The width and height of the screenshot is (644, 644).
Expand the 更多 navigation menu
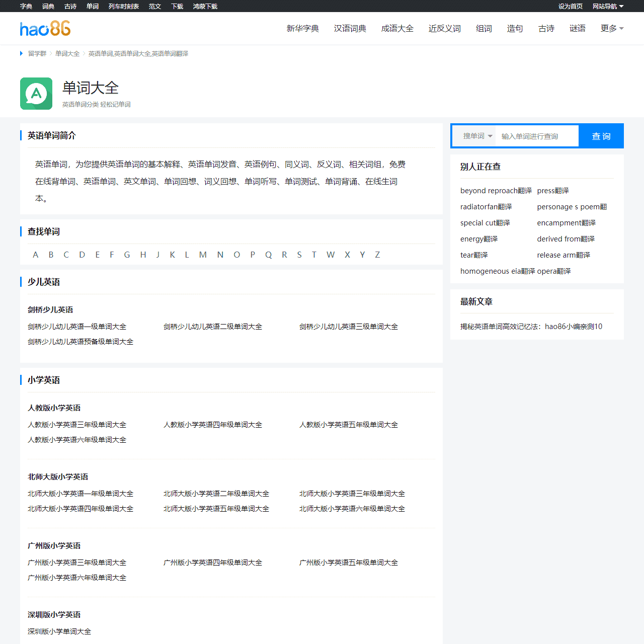coord(611,29)
